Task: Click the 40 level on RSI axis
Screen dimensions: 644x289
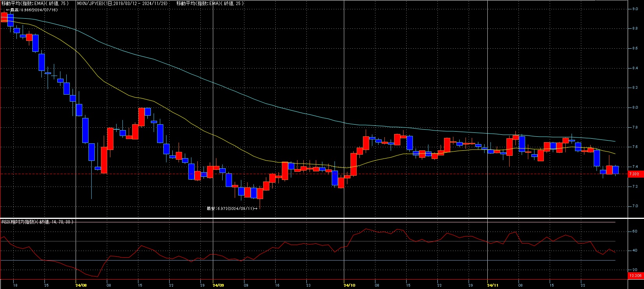Action: (x=635, y=250)
